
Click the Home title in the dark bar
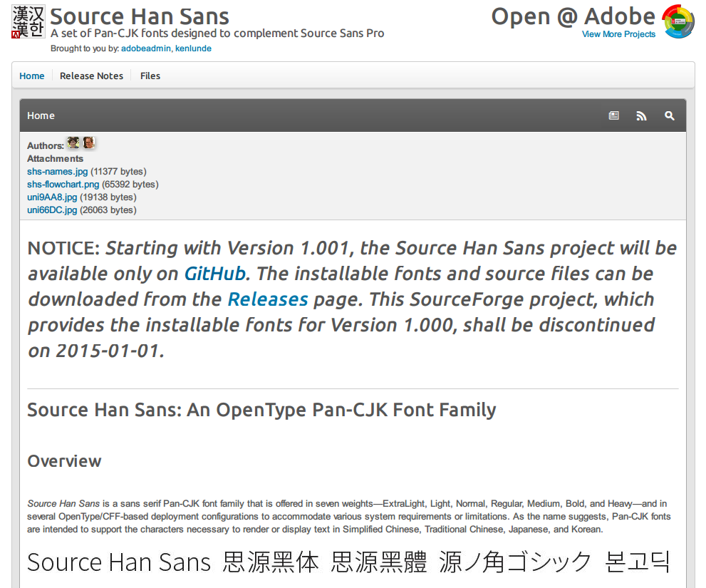coord(41,115)
